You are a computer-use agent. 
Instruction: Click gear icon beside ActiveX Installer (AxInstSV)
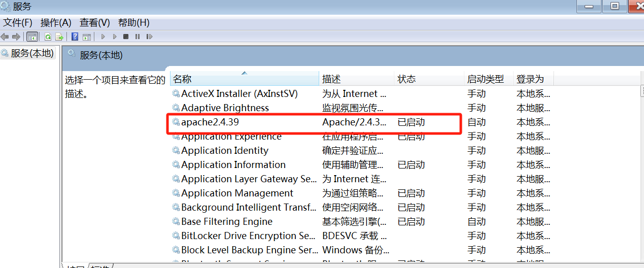tap(176, 93)
